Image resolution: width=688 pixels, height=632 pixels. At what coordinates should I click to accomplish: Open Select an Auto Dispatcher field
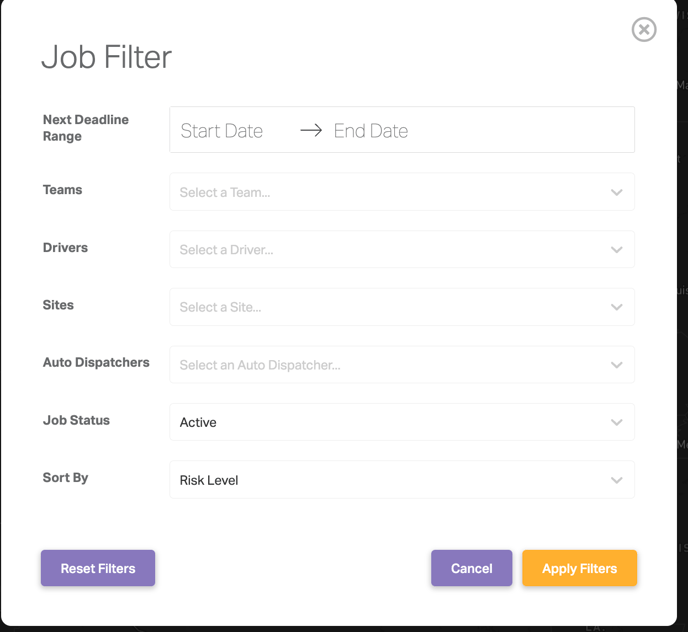click(x=402, y=365)
